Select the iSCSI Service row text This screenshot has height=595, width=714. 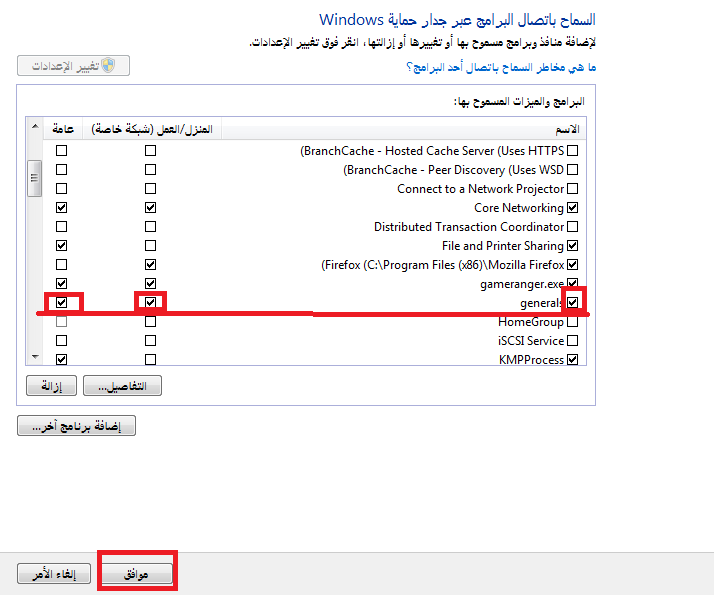[x=531, y=341]
